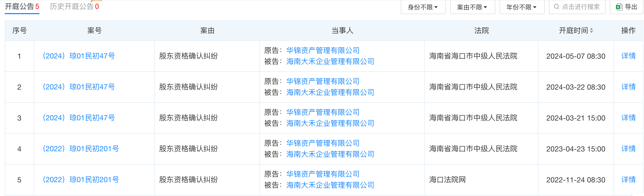
Task: Click the 导出 export button
Action: tap(627, 7)
